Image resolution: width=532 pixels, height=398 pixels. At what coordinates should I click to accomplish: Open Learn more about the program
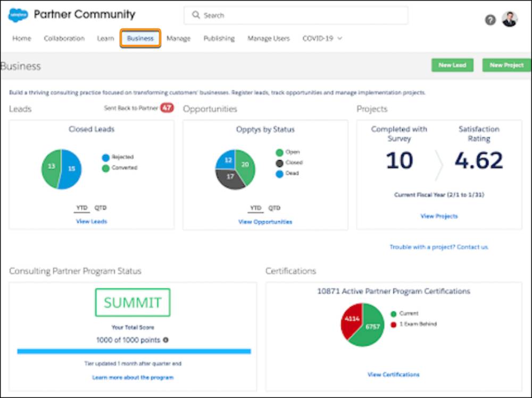click(x=132, y=377)
